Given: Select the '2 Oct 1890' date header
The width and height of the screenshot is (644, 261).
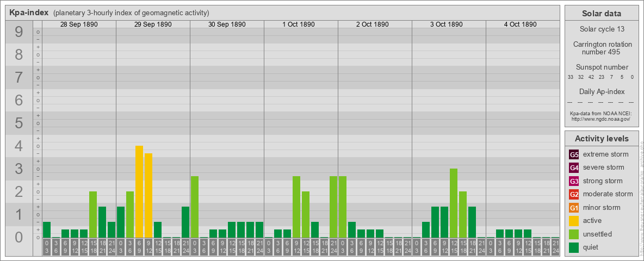Looking at the screenshot, I should point(373,24).
